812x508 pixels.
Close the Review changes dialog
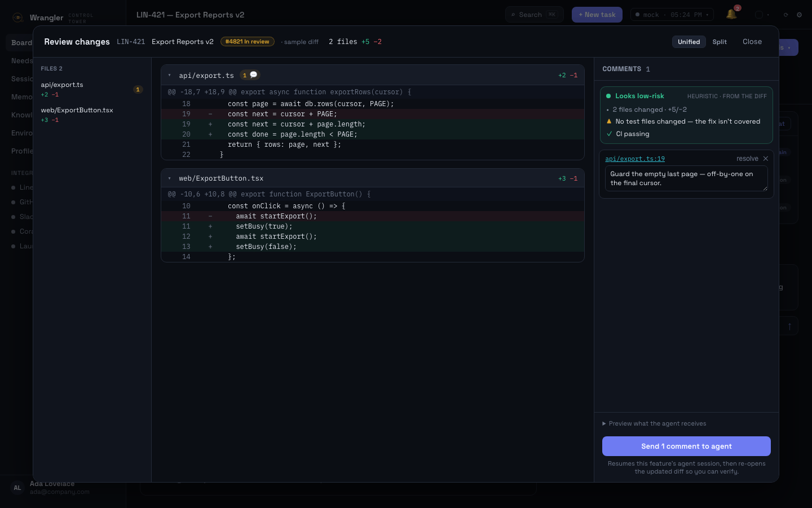[x=752, y=42]
